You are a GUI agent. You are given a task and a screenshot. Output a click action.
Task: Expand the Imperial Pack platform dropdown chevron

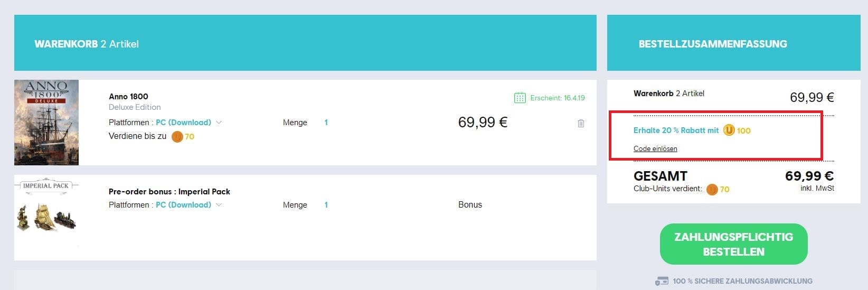coord(219,205)
